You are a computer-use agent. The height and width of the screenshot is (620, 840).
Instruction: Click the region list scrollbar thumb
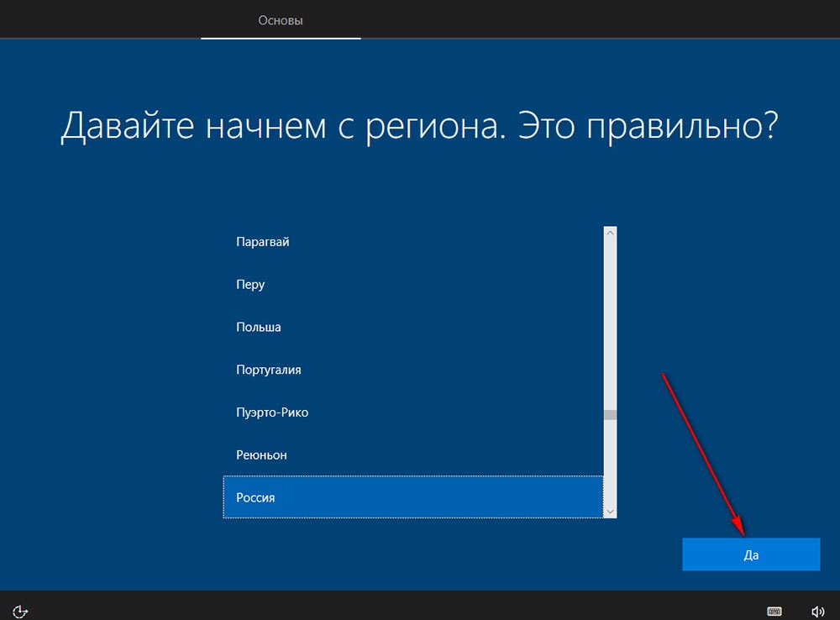[x=610, y=415]
